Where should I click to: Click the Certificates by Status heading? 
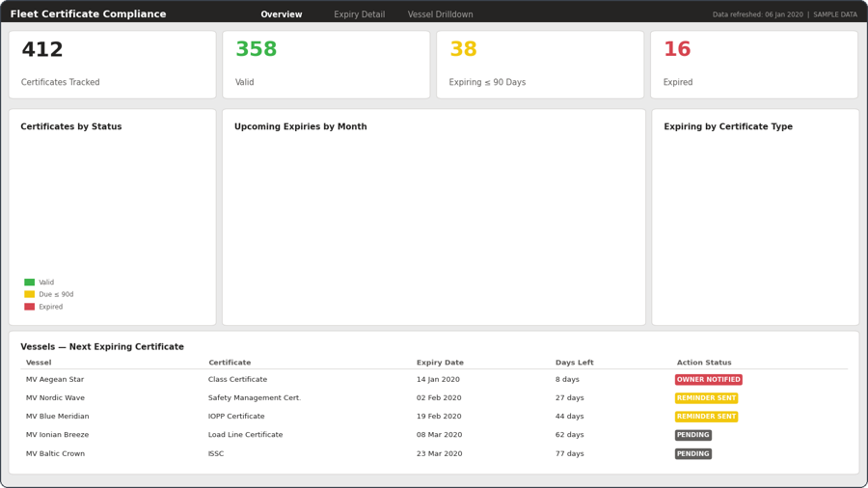70,126
